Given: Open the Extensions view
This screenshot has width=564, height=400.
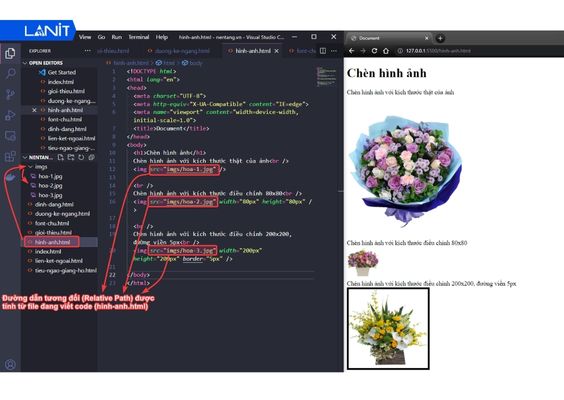Looking at the screenshot, I should 10,156.
